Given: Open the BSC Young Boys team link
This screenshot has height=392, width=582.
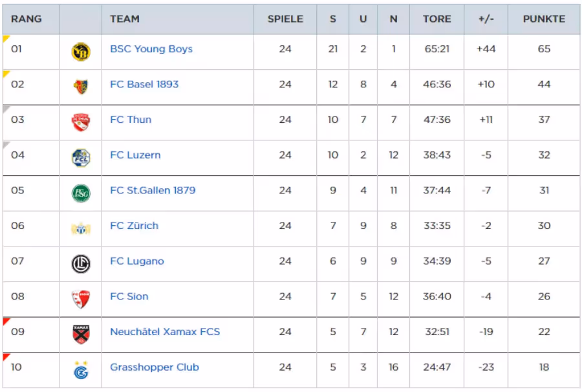Looking at the screenshot, I should pyautogui.click(x=151, y=49).
